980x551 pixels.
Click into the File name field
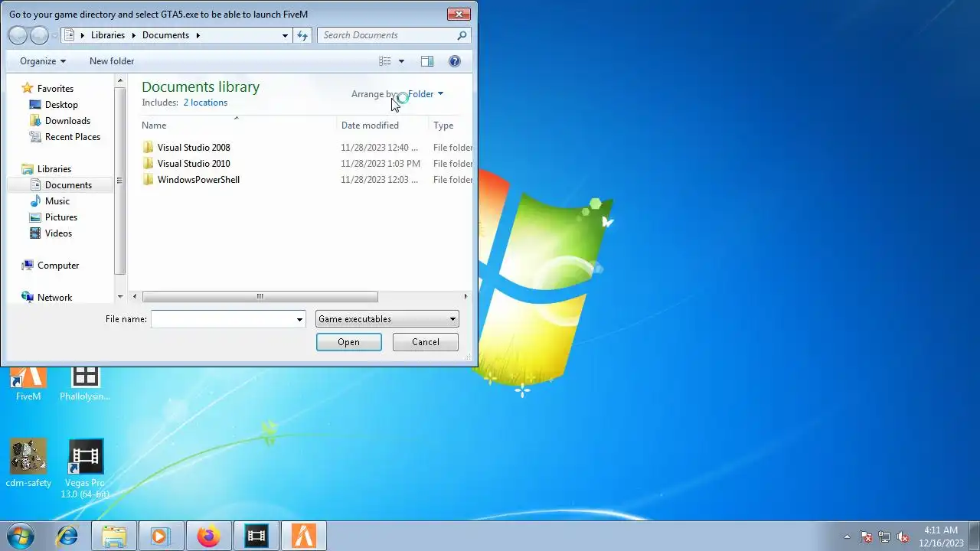click(223, 319)
